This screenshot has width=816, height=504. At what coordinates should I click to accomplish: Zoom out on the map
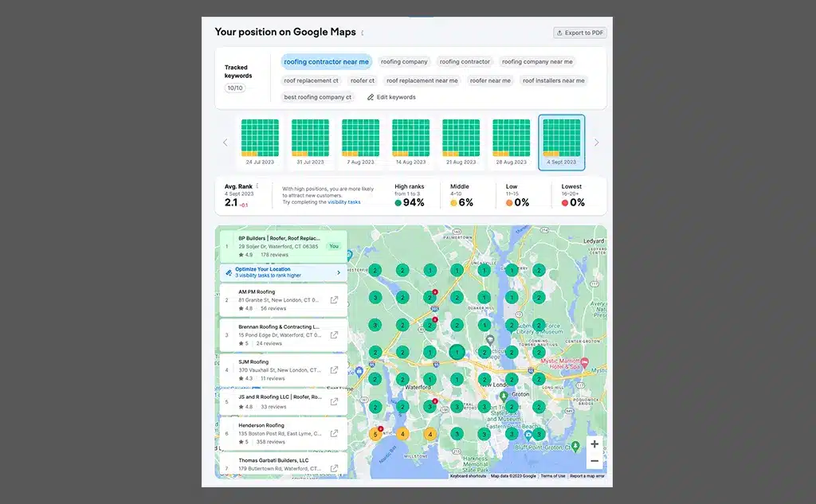coord(594,461)
